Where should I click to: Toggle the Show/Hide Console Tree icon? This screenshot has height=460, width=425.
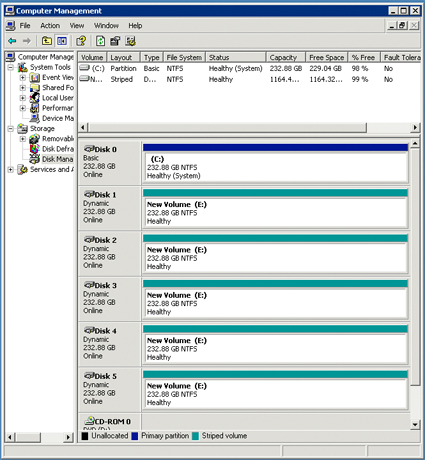[62, 41]
